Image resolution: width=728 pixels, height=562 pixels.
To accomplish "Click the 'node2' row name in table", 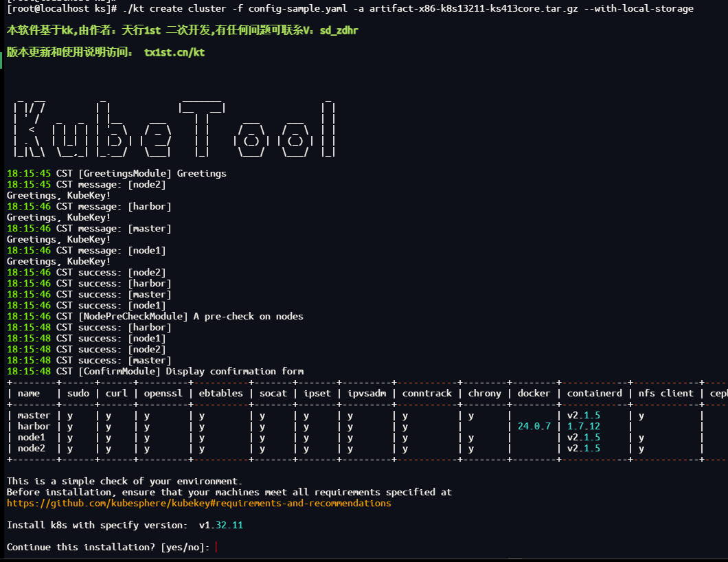I will click(x=32, y=449).
